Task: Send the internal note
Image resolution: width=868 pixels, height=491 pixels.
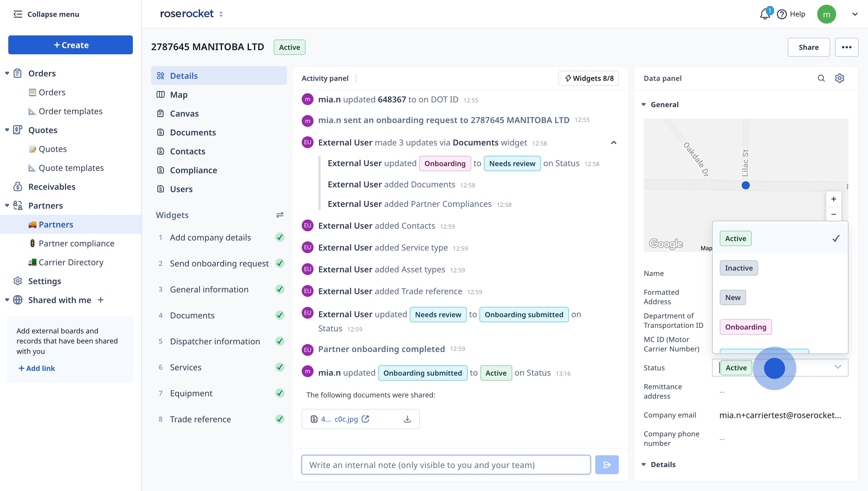Action: tap(606, 465)
